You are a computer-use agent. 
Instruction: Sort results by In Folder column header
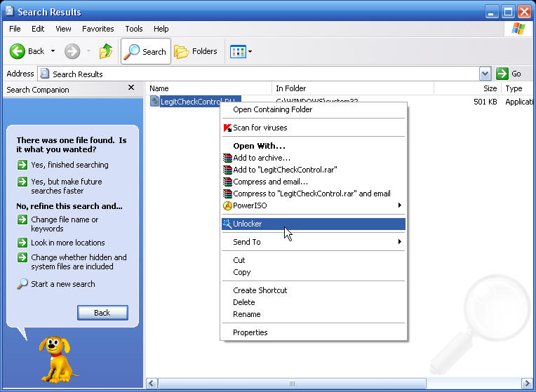tap(353, 88)
